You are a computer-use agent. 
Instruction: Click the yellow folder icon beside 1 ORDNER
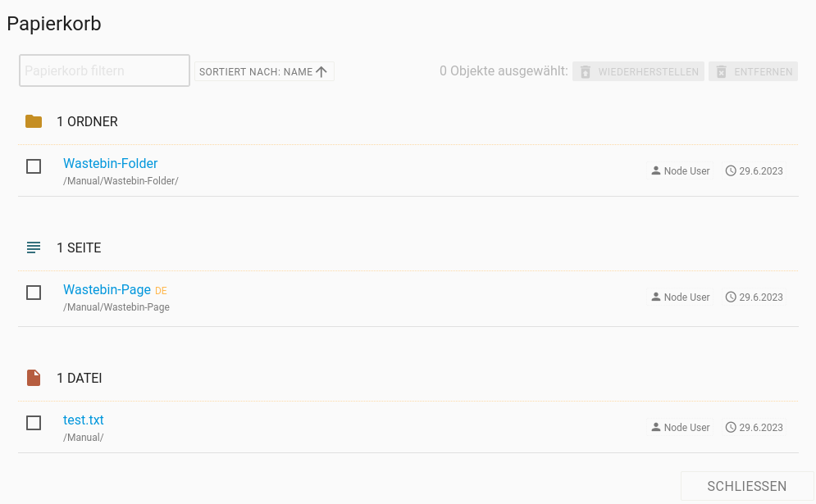click(34, 122)
